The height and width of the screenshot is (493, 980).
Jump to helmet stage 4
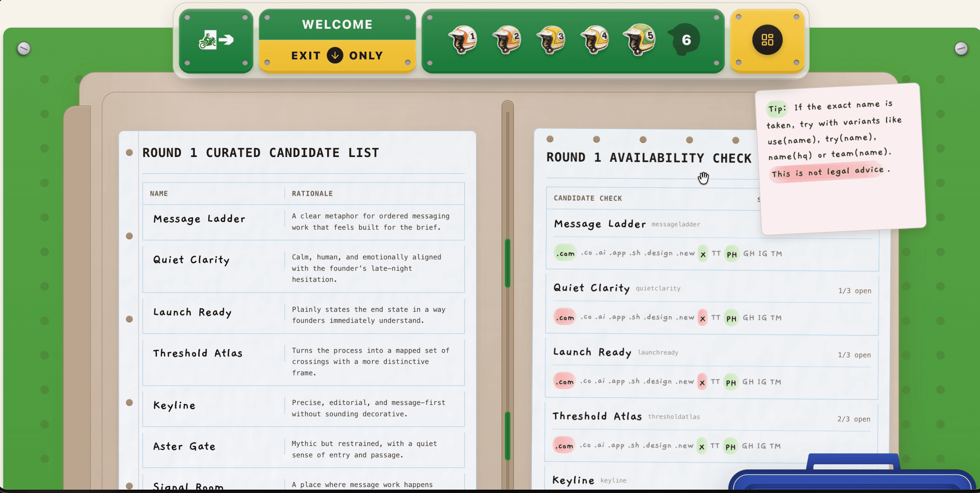(x=595, y=39)
